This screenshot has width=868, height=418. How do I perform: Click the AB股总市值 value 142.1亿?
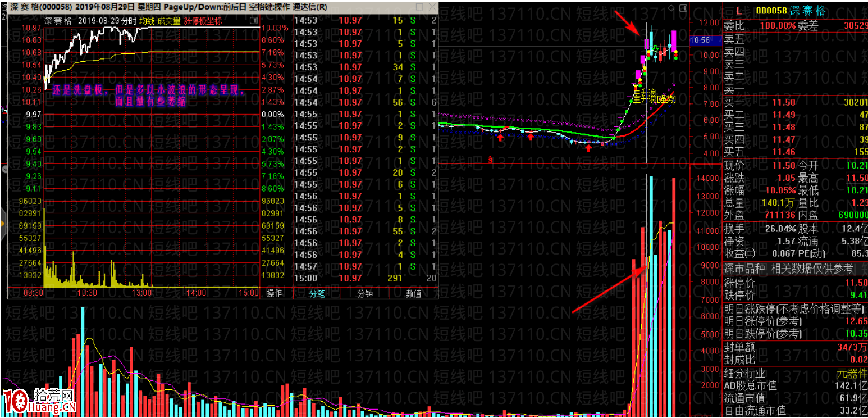point(851,385)
